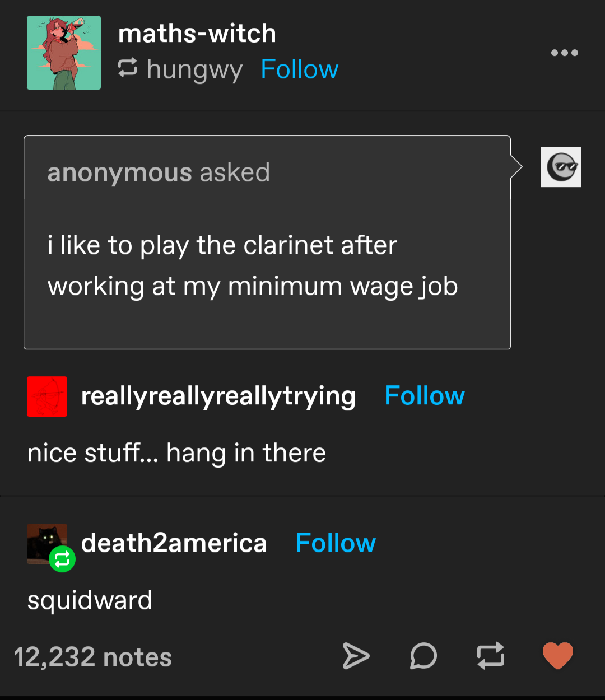Screen dimensions: 605x700
Task: Open death2america's cat avatar
Action: tap(47, 544)
